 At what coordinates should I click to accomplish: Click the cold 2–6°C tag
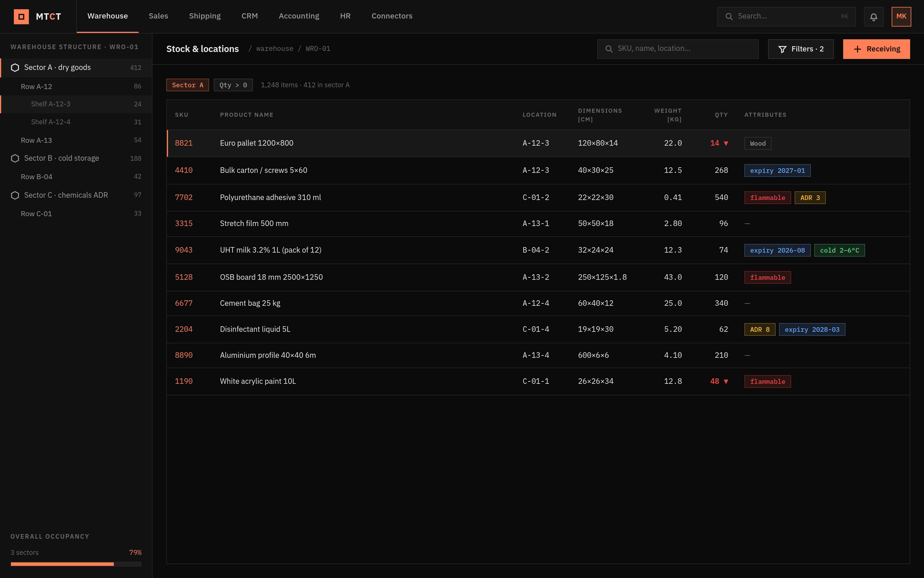coord(839,250)
